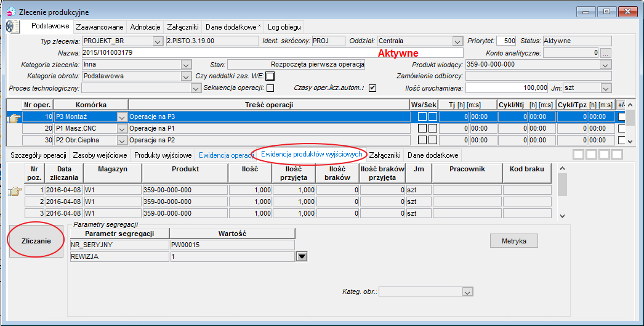644x326 pixels.
Task: Open the Oddział dropdown showing Centrala
Action: pos(458,41)
